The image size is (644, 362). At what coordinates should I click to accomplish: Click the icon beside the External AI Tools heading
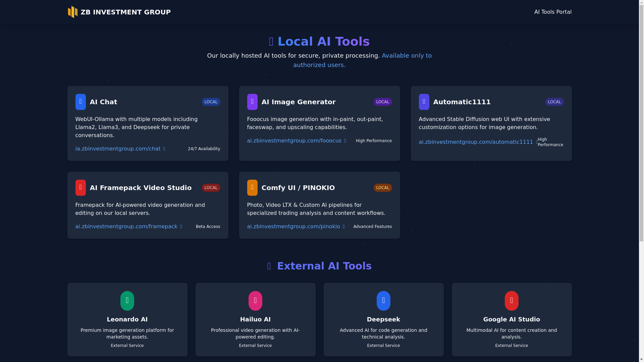[269, 266]
